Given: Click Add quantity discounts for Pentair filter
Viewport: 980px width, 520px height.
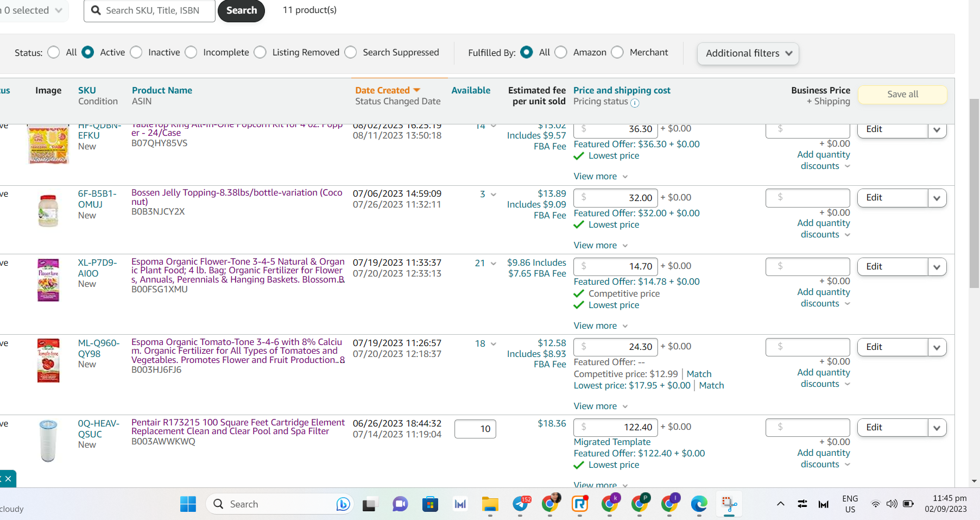Looking at the screenshot, I should click(823, 459).
